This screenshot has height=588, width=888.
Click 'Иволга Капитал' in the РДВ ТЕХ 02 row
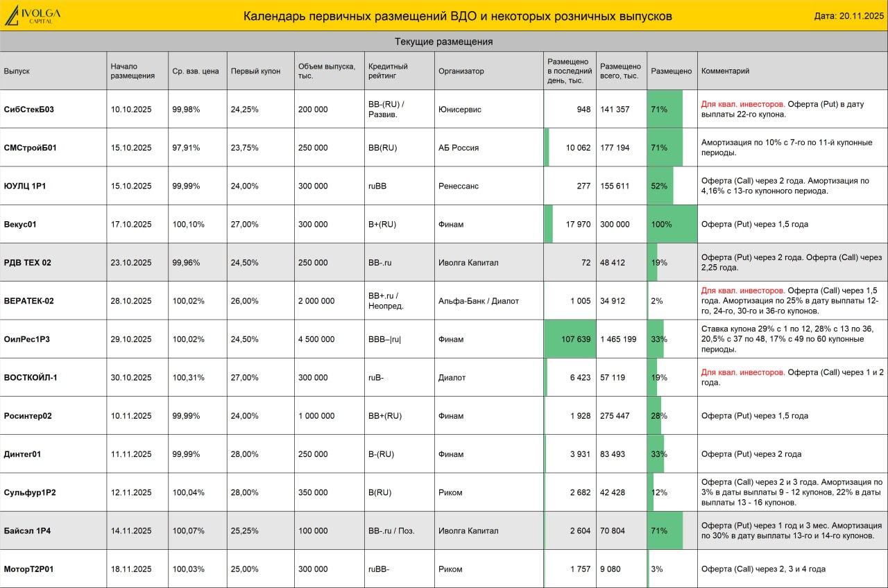click(468, 263)
